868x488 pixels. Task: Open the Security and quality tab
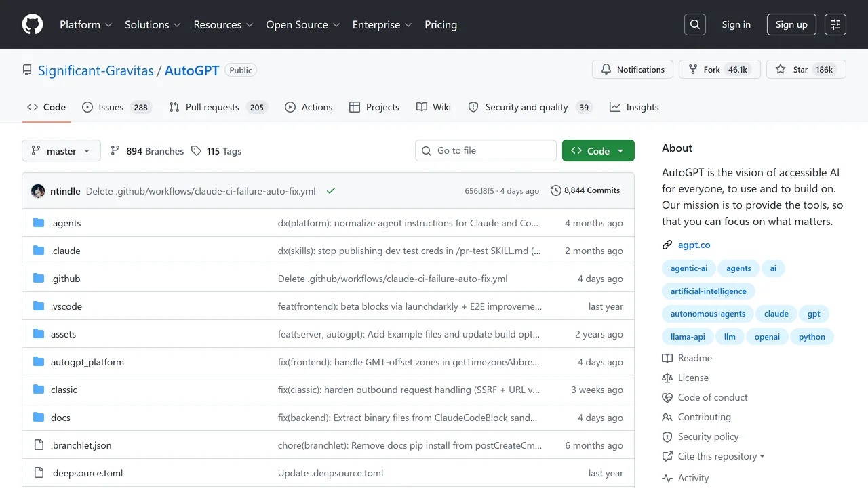530,107
